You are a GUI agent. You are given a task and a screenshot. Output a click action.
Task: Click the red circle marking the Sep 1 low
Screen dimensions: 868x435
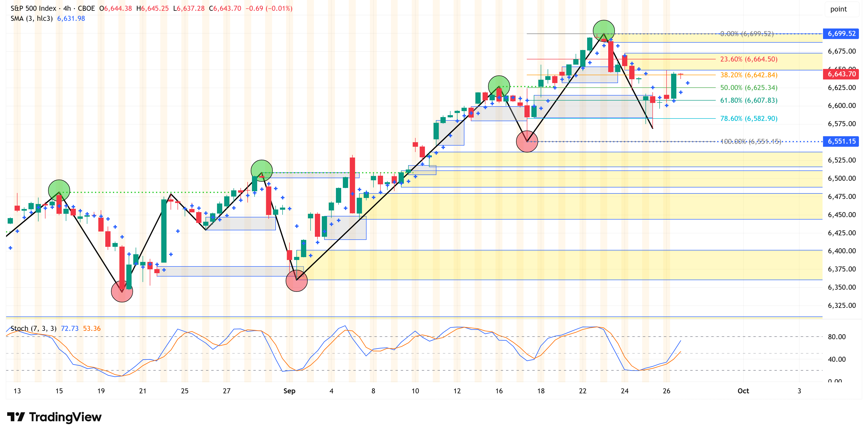[x=296, y=281]
